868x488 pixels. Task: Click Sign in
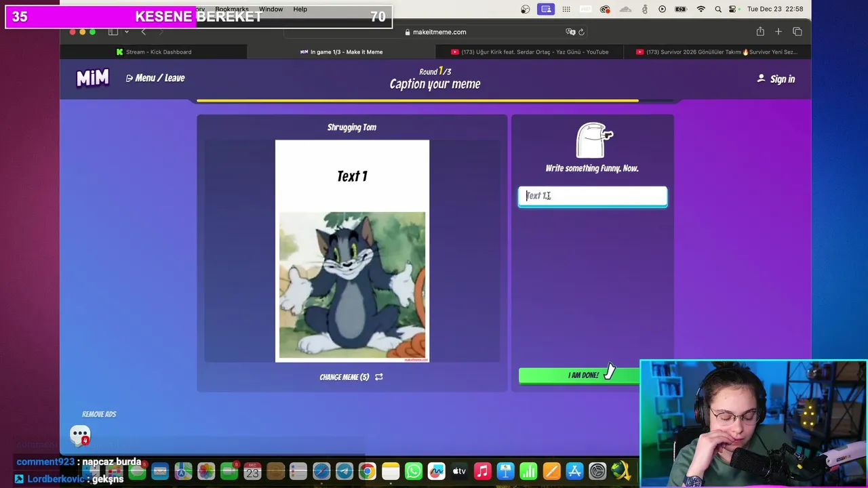pyautogui.click(x=776, y=79)
